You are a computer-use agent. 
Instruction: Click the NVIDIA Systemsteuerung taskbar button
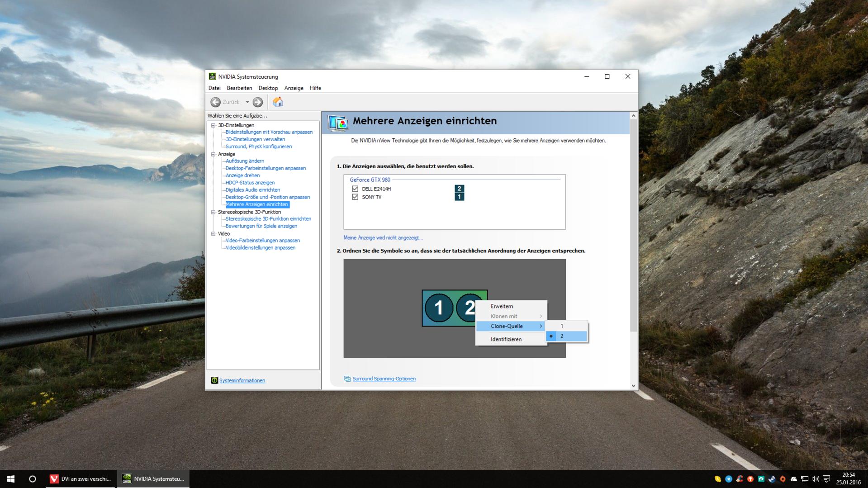point(153,479)
